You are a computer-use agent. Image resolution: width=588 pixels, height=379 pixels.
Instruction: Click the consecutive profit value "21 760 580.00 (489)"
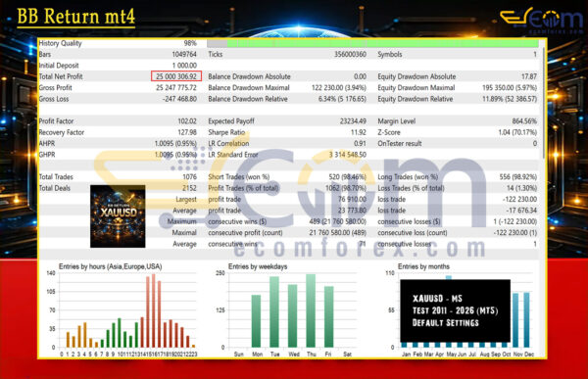pos(337,233)
